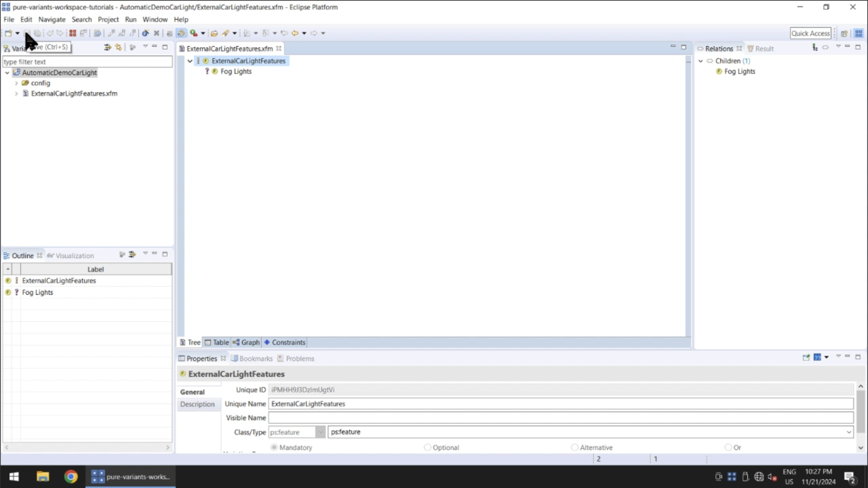Open Google Chrome from the taskbar

coord(71,477)
